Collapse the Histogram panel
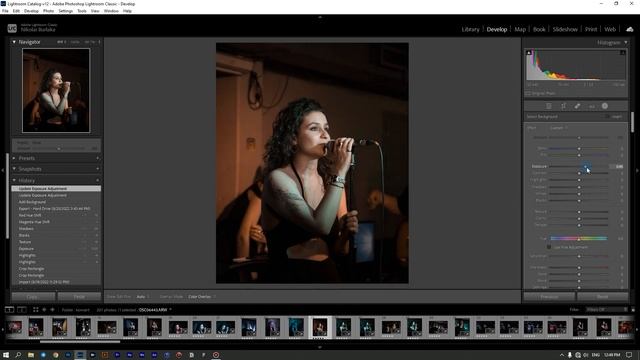Screen dimensions: 640x360 click(x=625, y=42)
